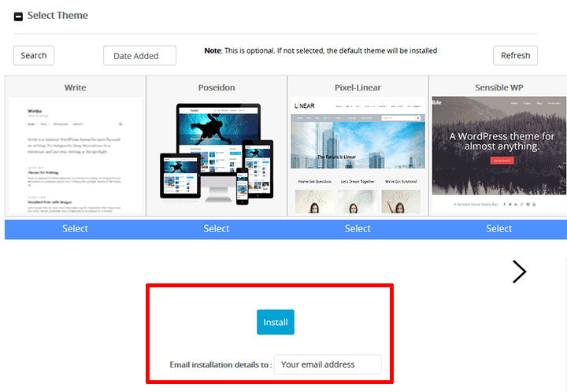The width and height of the screenshot is (567, 392).
Task: Open the Pixel-Linear theme preview thumbnail
Action: click(358, 155)
